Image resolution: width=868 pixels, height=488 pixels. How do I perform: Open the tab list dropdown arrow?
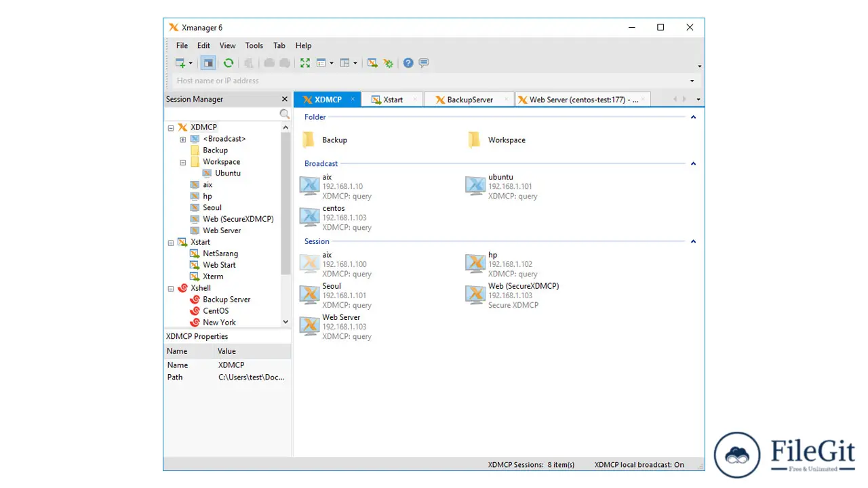pos(698,100)
